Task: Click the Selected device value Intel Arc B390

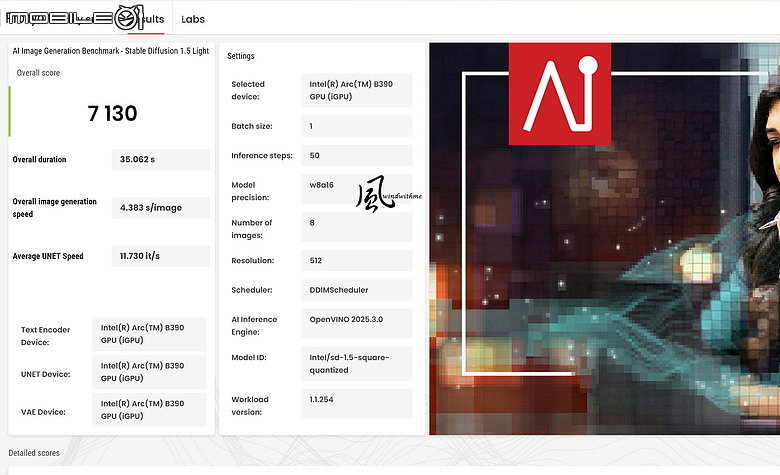Action: pyautogui.click(x=357, y=91)
